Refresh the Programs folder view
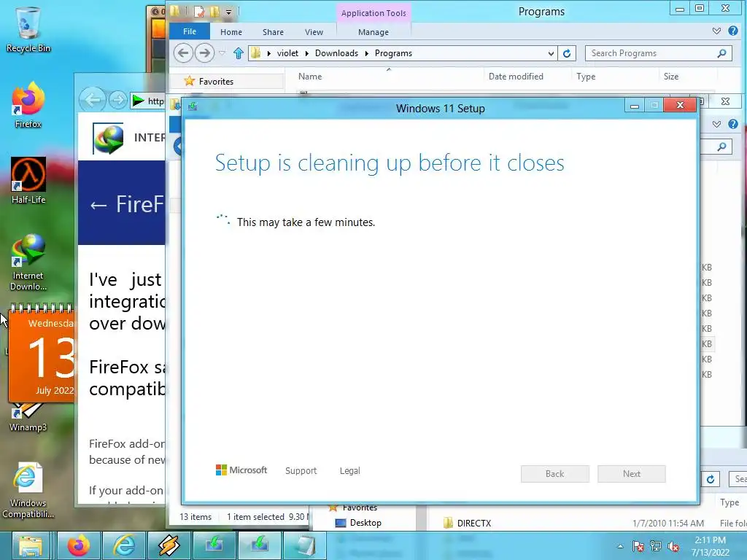 coord(567,53)
